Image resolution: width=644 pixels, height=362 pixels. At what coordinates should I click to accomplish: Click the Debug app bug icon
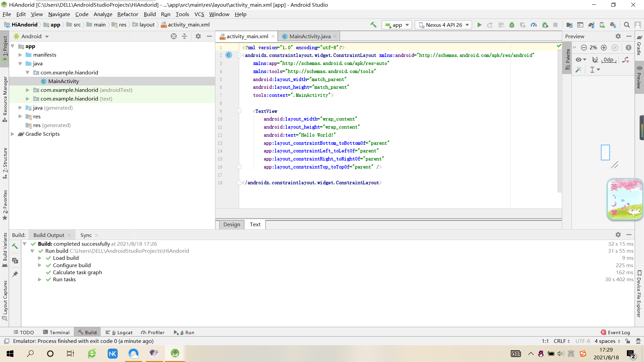(x=512, y=25)
